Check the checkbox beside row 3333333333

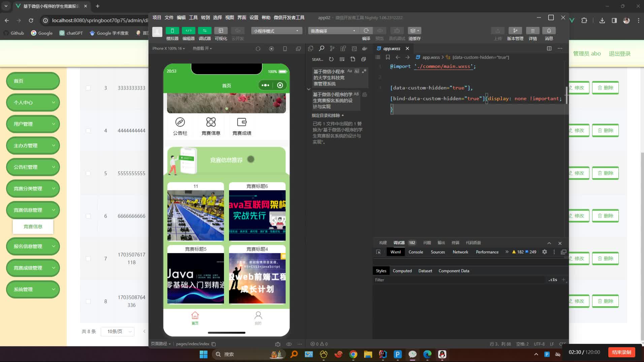coord(88,88)
